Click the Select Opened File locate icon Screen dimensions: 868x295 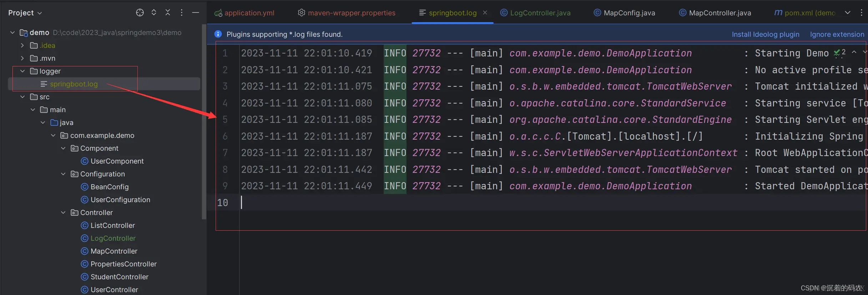(x=140, y=13)
